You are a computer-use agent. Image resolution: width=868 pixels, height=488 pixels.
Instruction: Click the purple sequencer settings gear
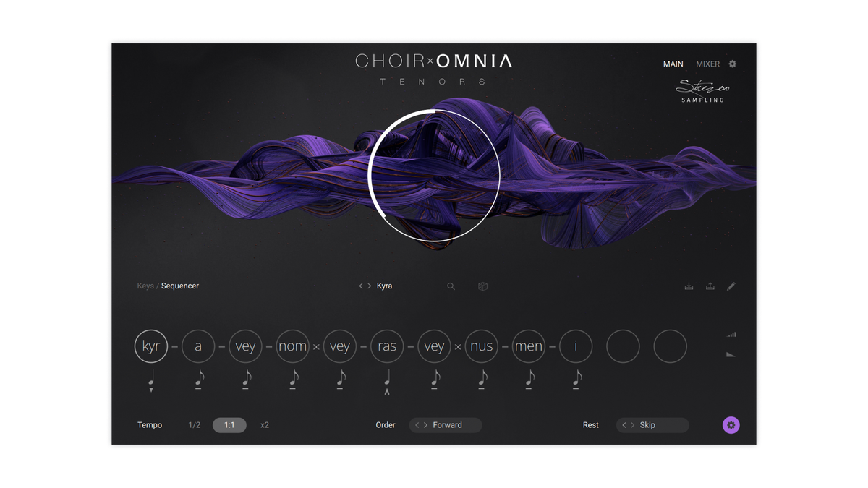click(731, 425)
